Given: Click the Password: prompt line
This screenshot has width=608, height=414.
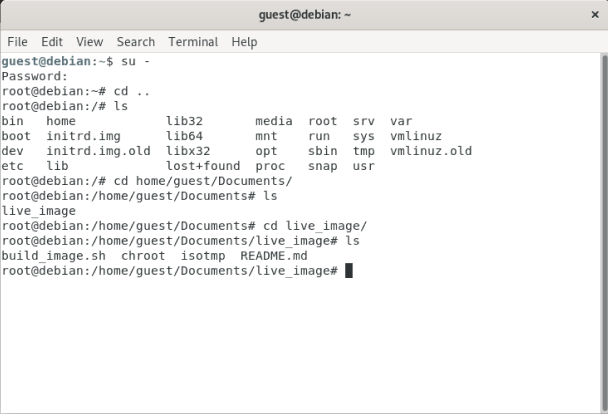Looking at the screenshot, I should click(35, 76).
